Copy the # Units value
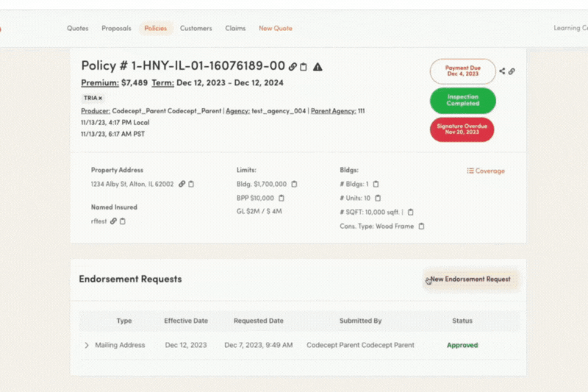Viewport: 588px width, 392px height. (x=378, y=198)
